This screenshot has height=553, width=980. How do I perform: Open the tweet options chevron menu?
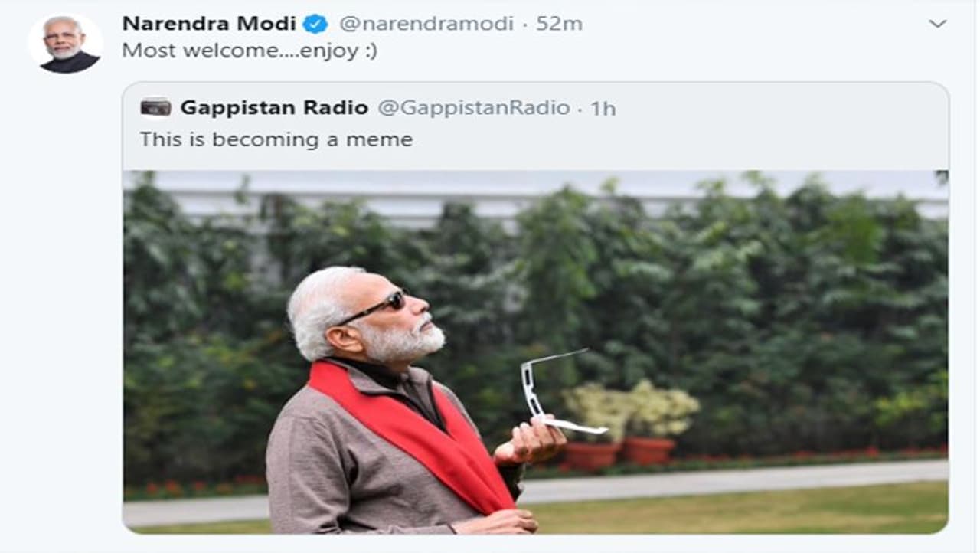[937, 24]
